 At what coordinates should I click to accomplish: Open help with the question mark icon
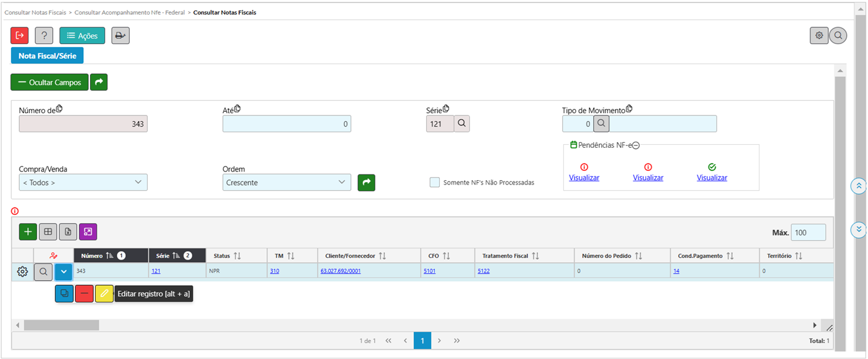tap(44, 35)
